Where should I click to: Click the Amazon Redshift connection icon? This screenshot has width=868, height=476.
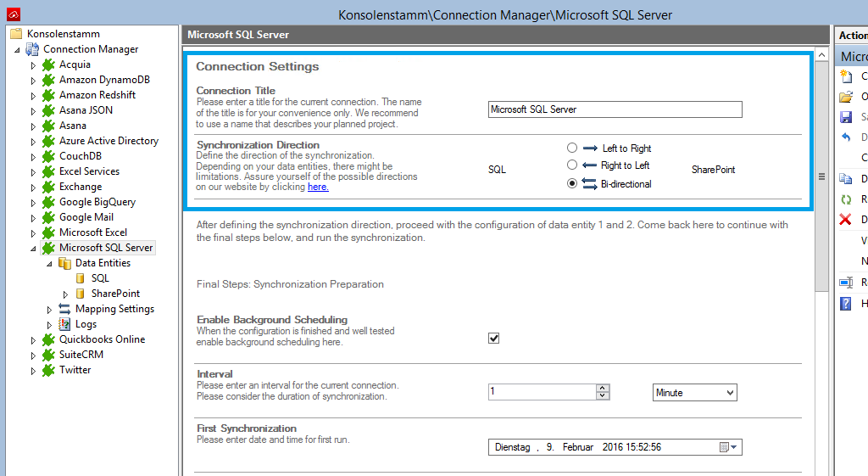click(48, 95)
